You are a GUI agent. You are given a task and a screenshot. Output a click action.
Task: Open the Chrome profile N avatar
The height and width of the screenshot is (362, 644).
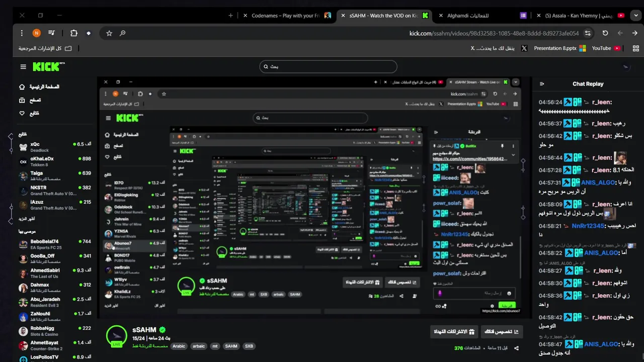(36, 33)
